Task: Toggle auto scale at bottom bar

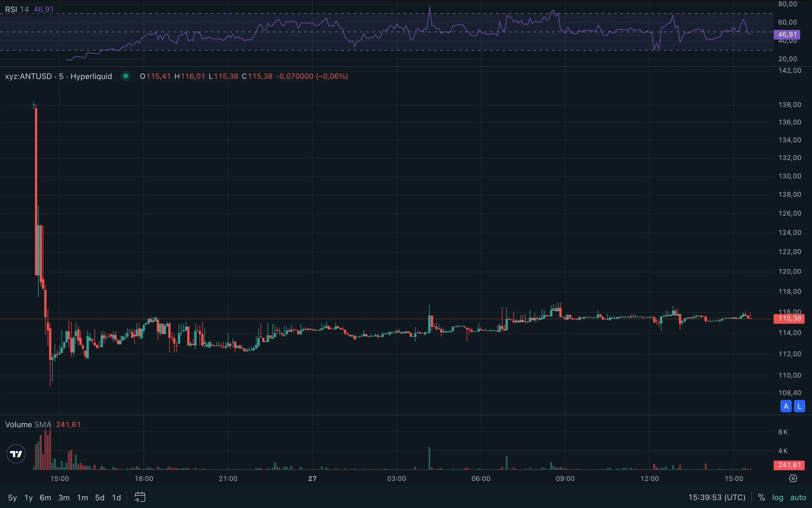Action: tap(798, 498)
